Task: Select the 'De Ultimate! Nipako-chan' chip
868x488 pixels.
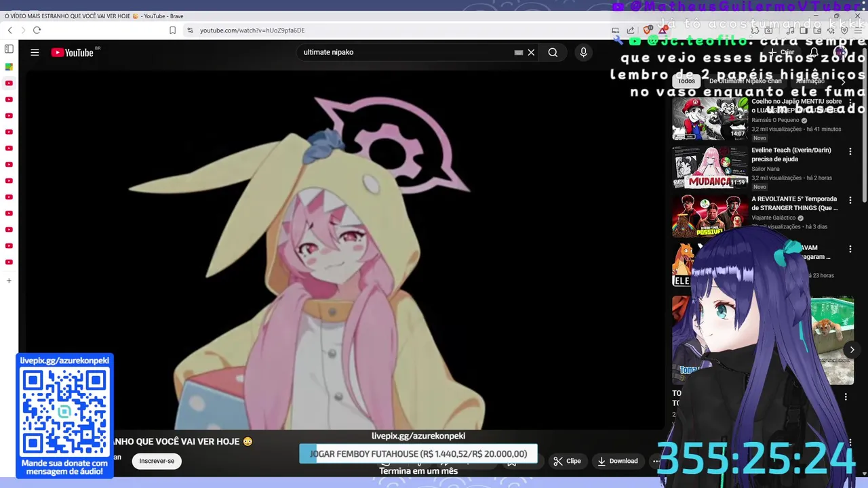Action: (x=745, y=81)
